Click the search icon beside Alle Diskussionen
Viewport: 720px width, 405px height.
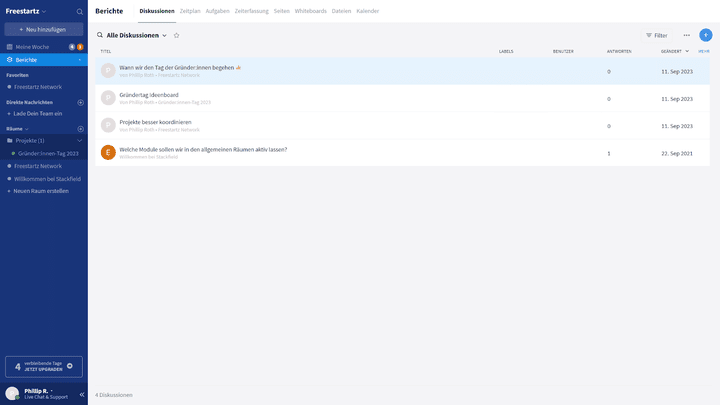click(100, 35)
